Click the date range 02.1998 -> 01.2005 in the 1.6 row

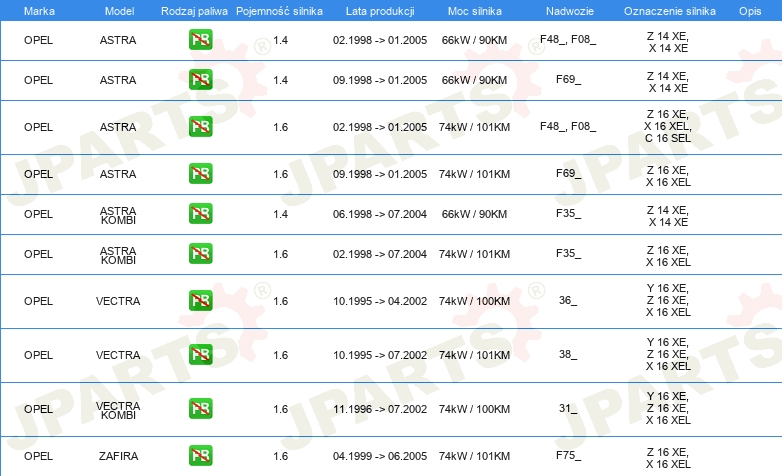(x=380, y=127)
